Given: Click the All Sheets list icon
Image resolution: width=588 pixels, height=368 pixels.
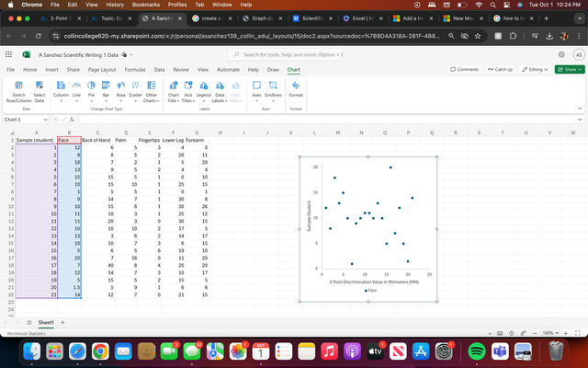Looking at the screenshot, I should [x=29, y=323].
